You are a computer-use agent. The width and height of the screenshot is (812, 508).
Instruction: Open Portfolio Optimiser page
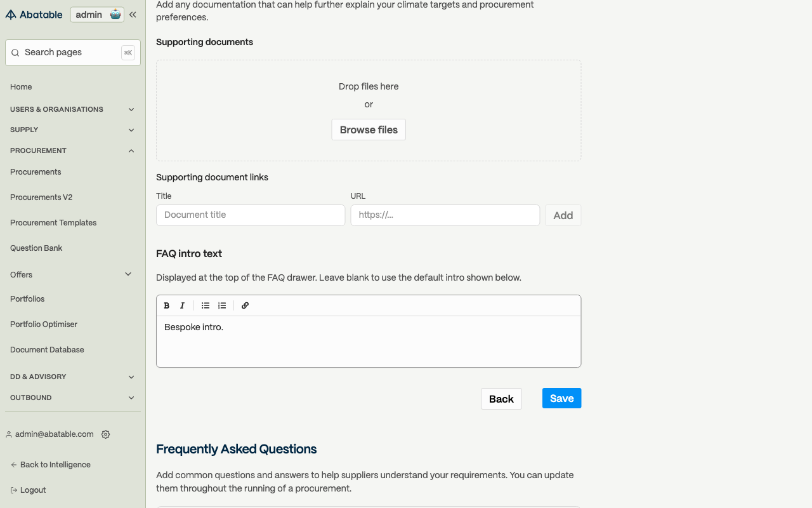44,324
